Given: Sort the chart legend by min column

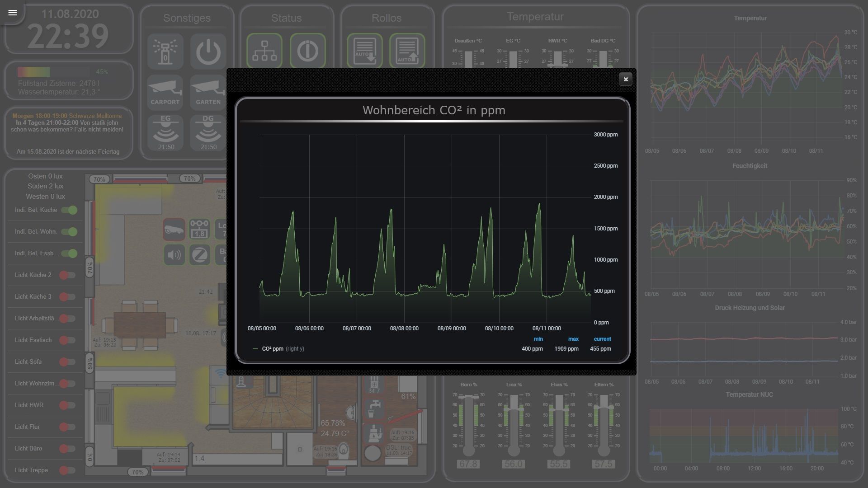Looking at the screenshot, I should [538, 339].
